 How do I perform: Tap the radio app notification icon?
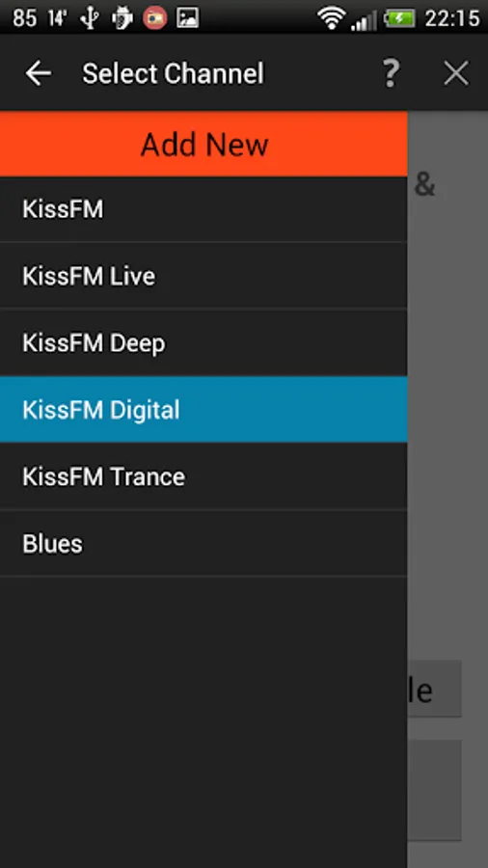point(155,18)
